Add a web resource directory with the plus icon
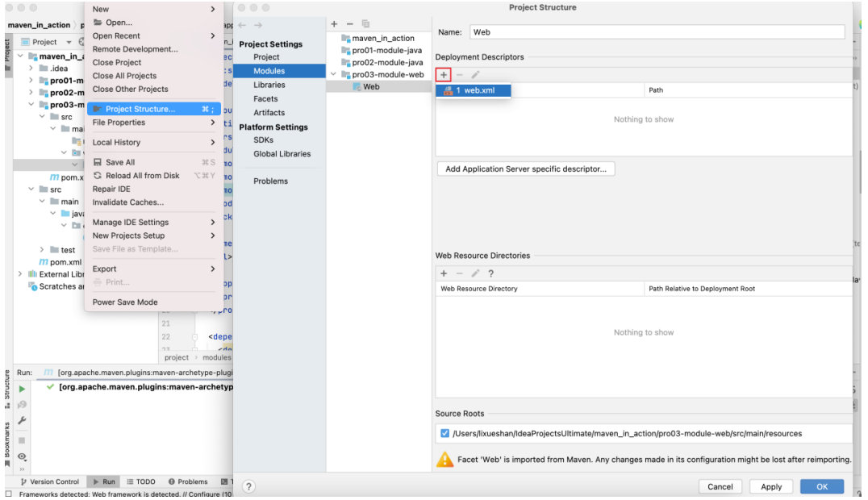The image size is (868, 500). point(444,273)
